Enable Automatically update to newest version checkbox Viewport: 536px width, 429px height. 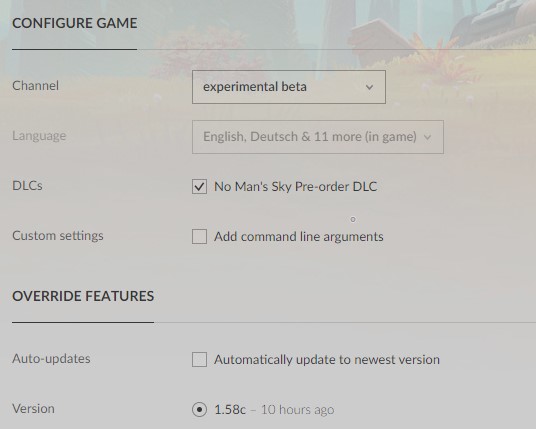click(199, 360)
